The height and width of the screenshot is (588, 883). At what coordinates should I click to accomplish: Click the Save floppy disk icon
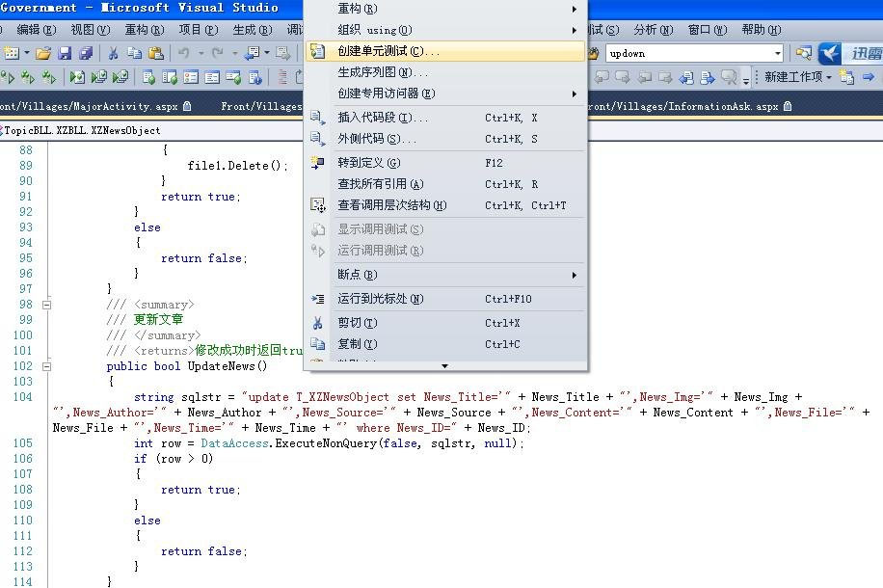(x=65, y=54)
